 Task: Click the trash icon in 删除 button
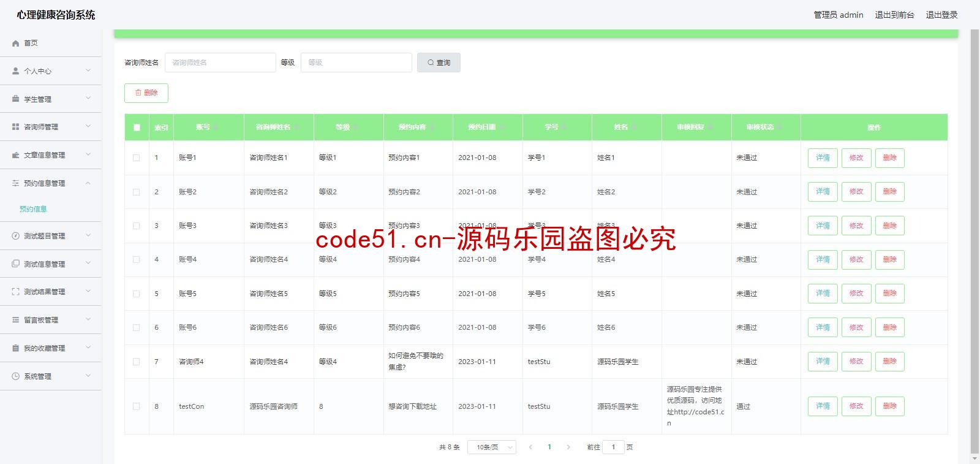pos(138,93)
